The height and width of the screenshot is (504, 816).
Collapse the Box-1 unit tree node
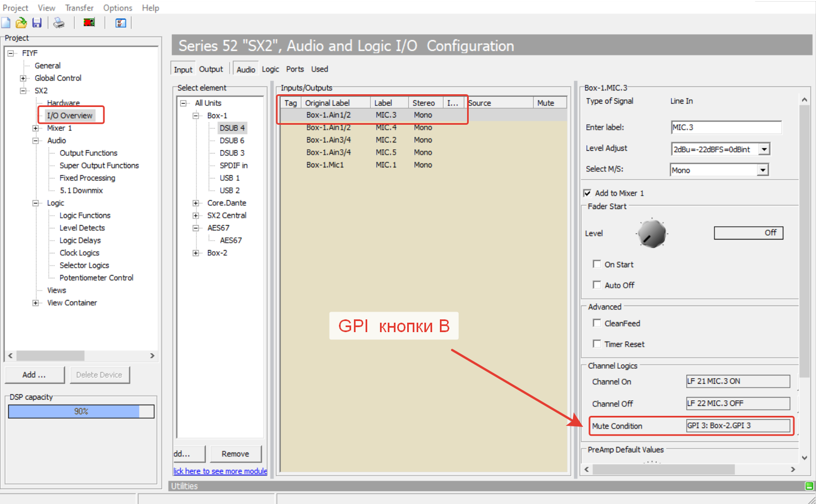pyautogui.click(x=196, y=116)
